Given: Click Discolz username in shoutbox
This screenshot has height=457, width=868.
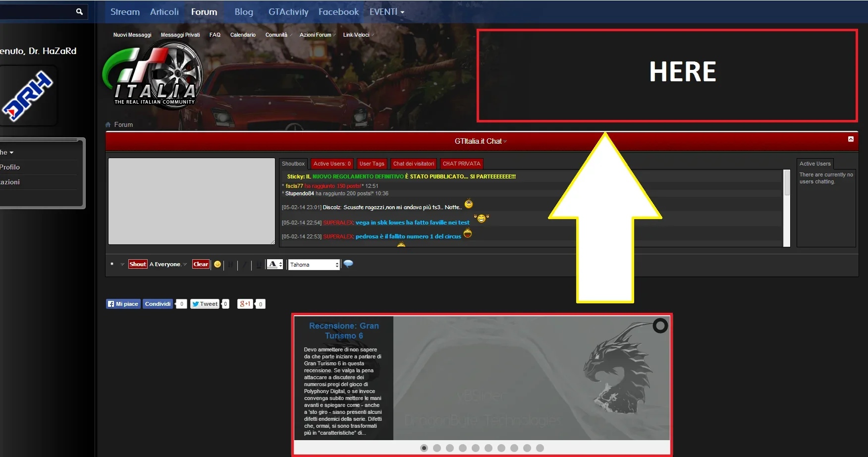Looking at the screenshot, I should tap(332, 207).
